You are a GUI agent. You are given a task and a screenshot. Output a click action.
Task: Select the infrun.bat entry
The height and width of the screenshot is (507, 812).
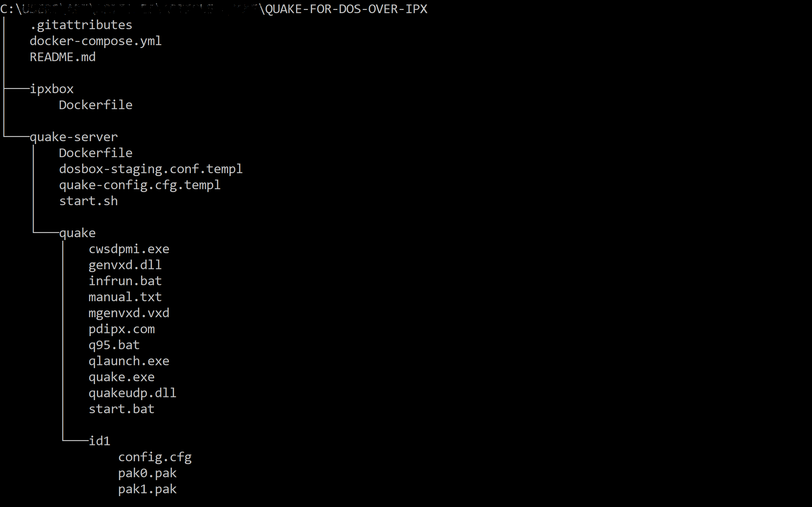(x=125, y=281)
